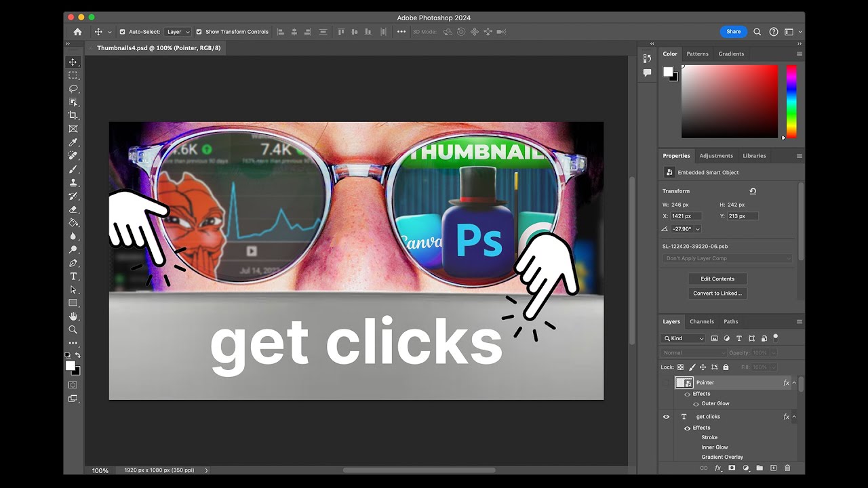868x488 pixels.
Task: Select the Eraser tool
Action: [73, 209]
